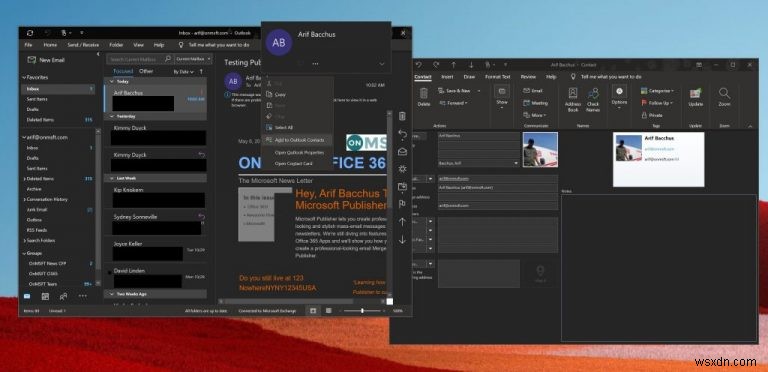This screenshot has height=372, width=768.
Task: Open the File menu in the Inbox window
Action: coord(28,45)
